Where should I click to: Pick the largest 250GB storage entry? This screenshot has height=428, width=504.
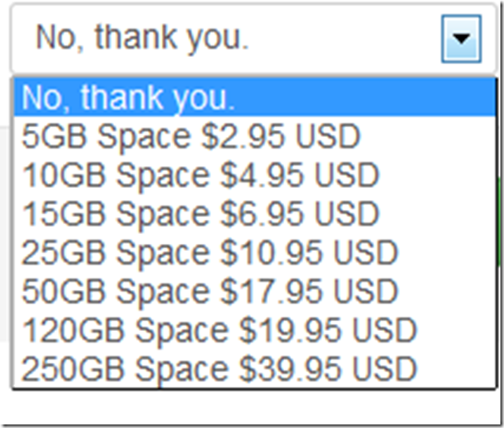pos(255,368)
